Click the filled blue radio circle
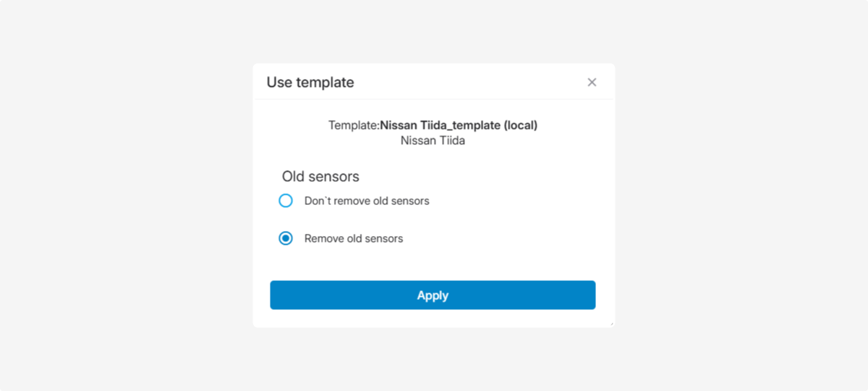The height and width of the screenshot is (391, 868). 286,238
